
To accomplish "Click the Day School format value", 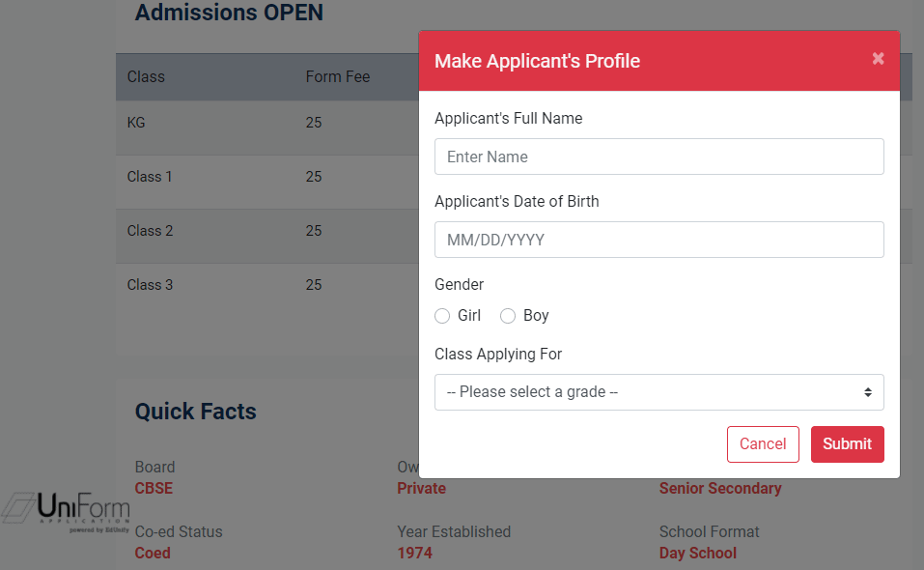I will (x=698, y=553).
